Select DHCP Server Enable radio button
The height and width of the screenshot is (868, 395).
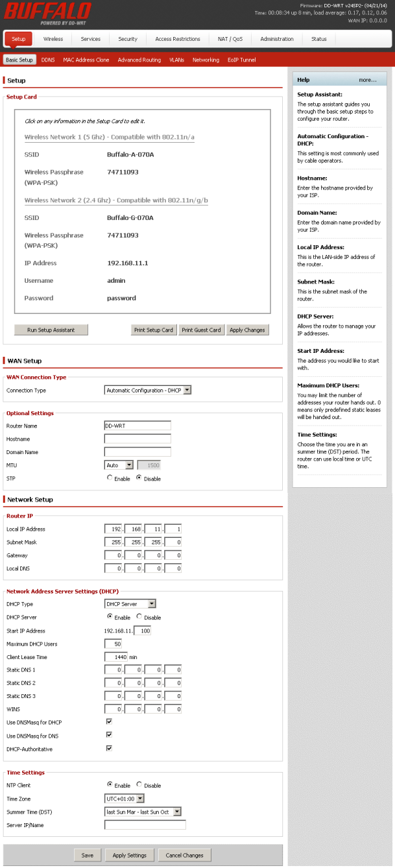pyautogui.click(x=109, y=617)
